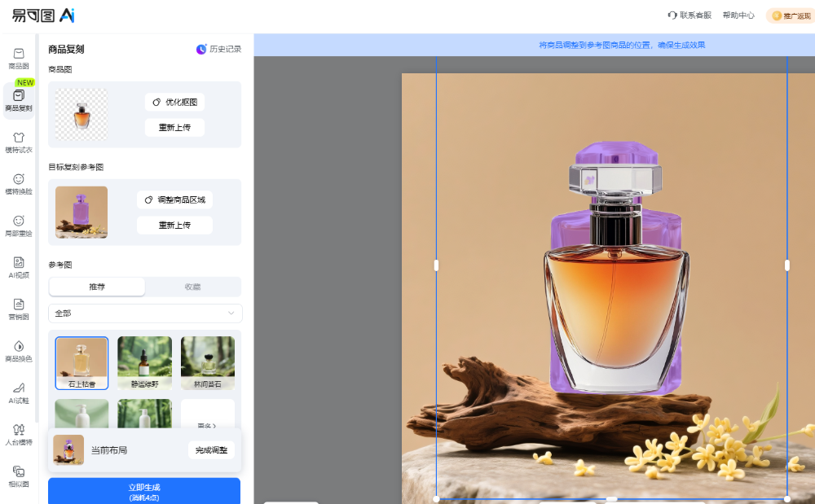
Task: Select the 林间苔石 reference thumbnail
Action: 207,362
